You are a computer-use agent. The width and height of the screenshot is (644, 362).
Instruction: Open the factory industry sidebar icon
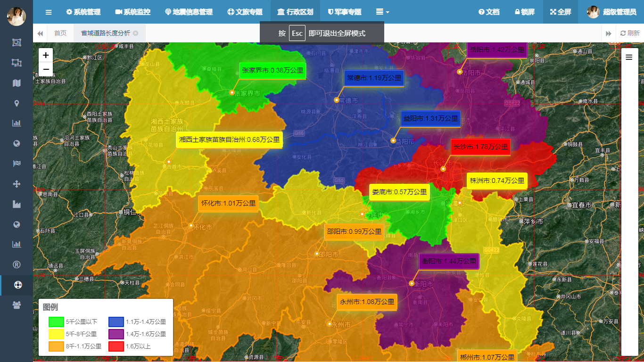[x=17, y=205]
